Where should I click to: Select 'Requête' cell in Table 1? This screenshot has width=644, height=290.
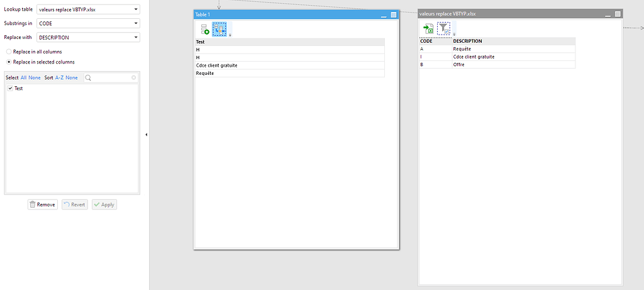(290, 74)
